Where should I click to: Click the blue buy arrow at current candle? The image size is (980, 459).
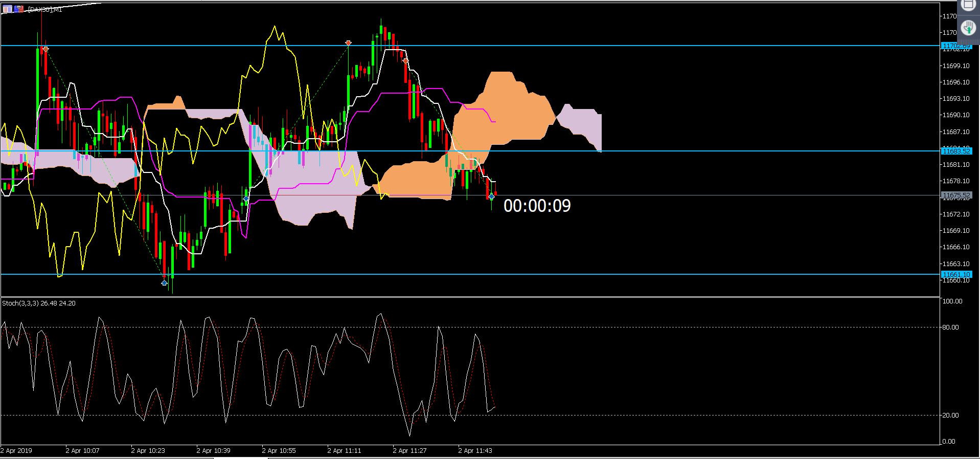[492, 196]
